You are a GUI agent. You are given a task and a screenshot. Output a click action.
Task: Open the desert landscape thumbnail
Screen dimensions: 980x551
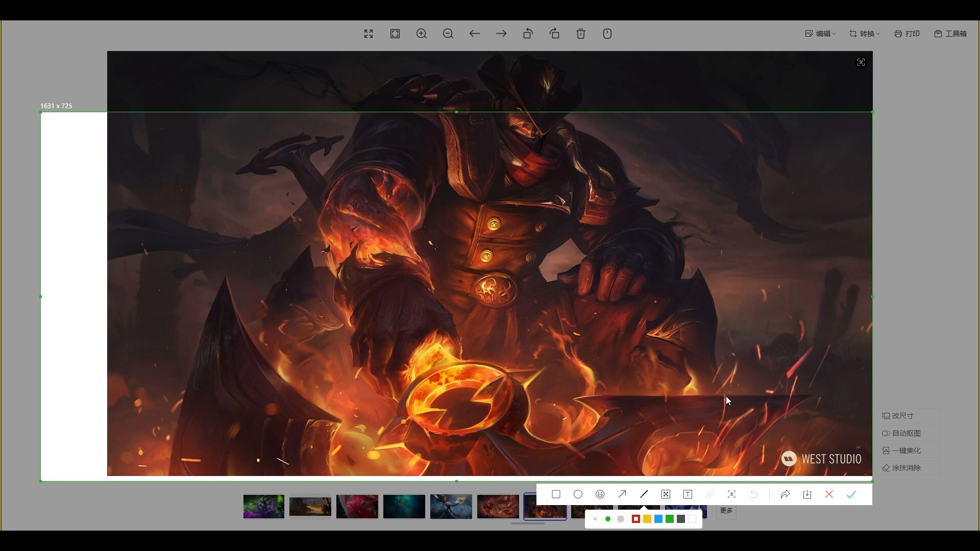coord(310,507)
